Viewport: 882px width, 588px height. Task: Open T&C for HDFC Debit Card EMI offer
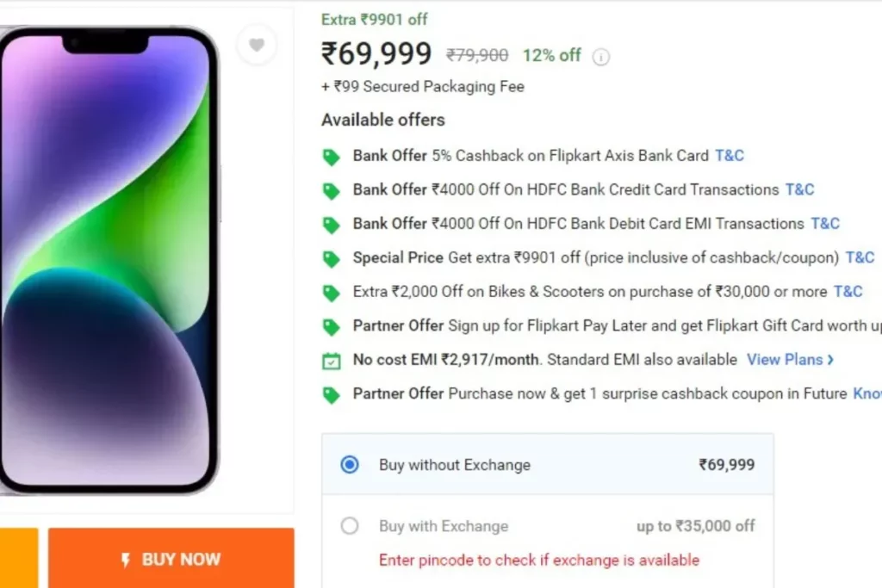(824, 224)
